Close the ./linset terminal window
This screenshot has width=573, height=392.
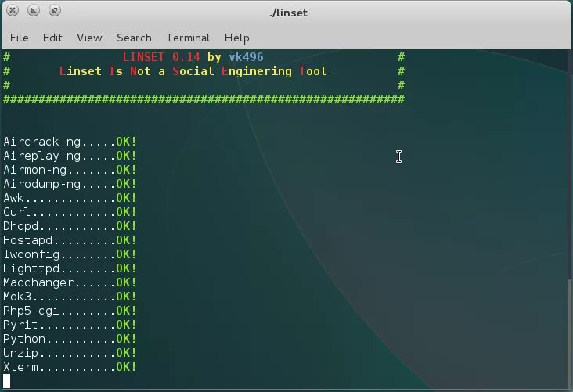13,10
